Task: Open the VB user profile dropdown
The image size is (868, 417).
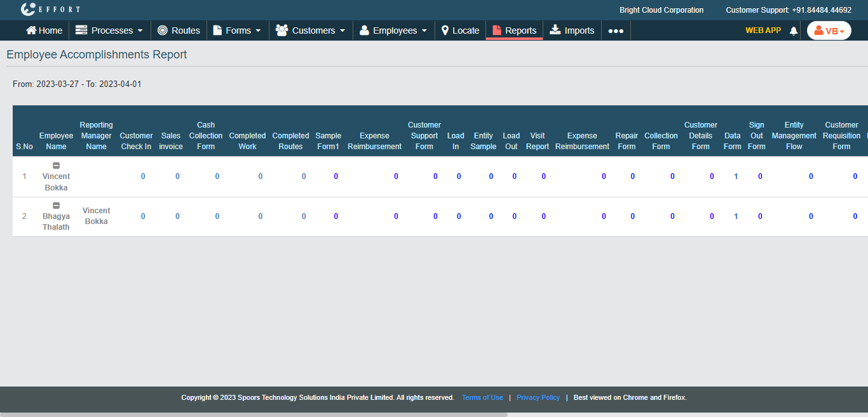Action: tap(829, 30)
